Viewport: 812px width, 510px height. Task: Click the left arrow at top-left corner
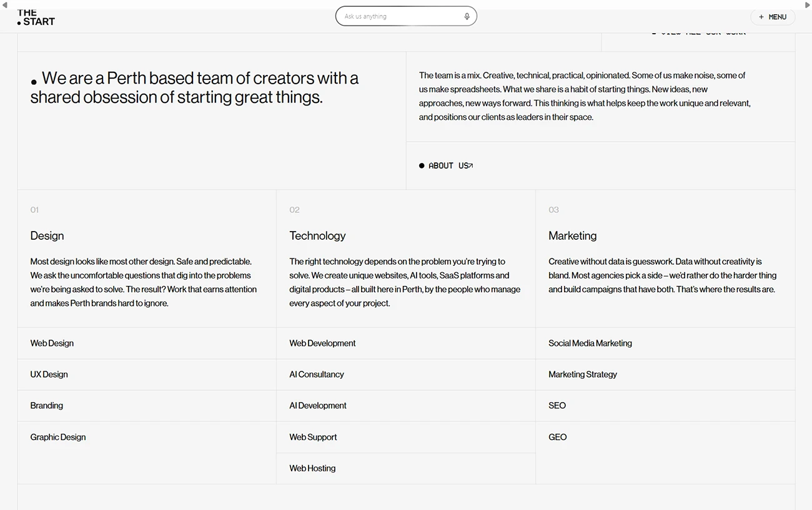pyautogui.click(x=5, y=4)
